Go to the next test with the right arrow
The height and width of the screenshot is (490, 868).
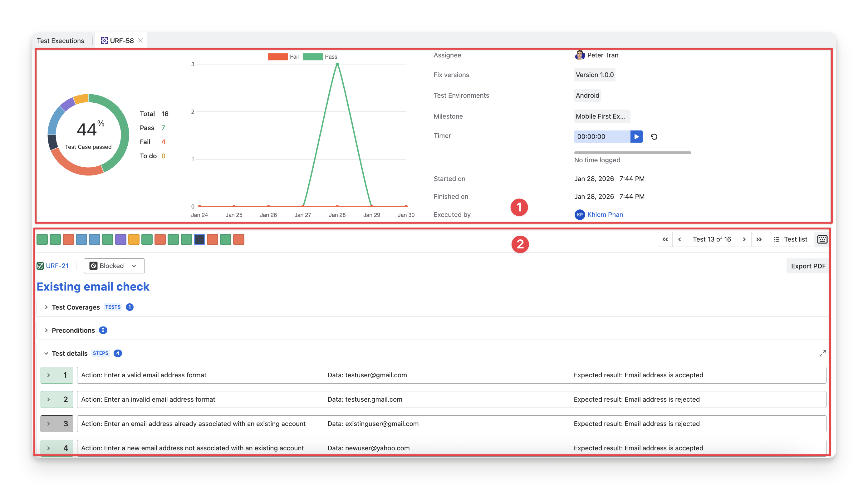[744, 239]
